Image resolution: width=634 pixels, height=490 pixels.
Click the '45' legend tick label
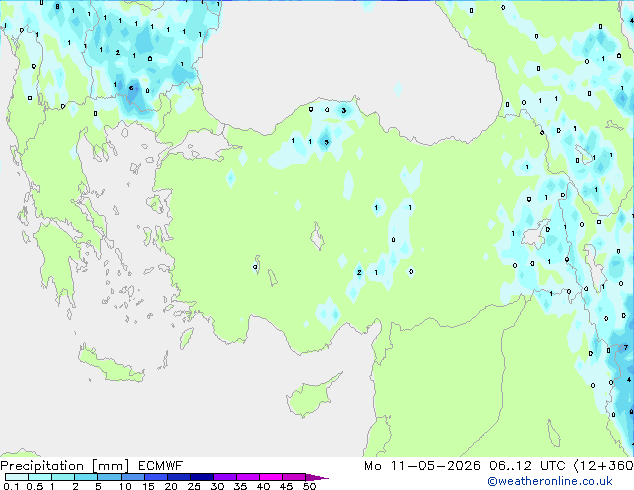(286, 486)
